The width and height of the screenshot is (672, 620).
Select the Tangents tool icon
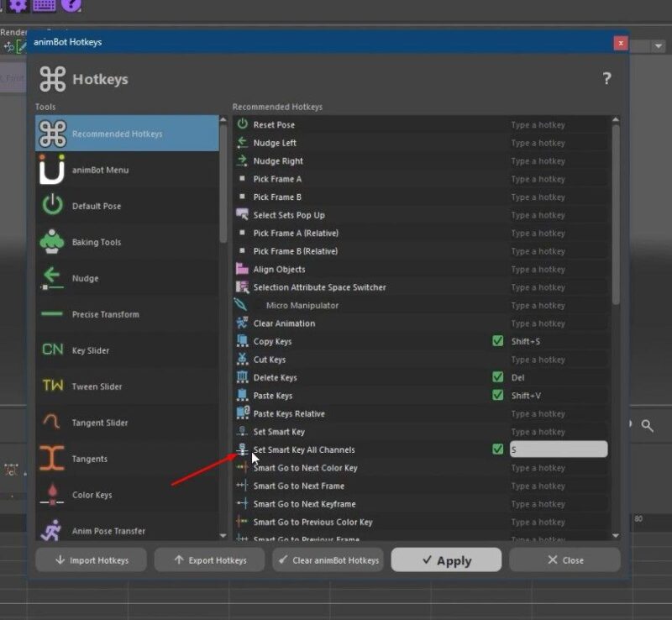(x=52, y=459)
